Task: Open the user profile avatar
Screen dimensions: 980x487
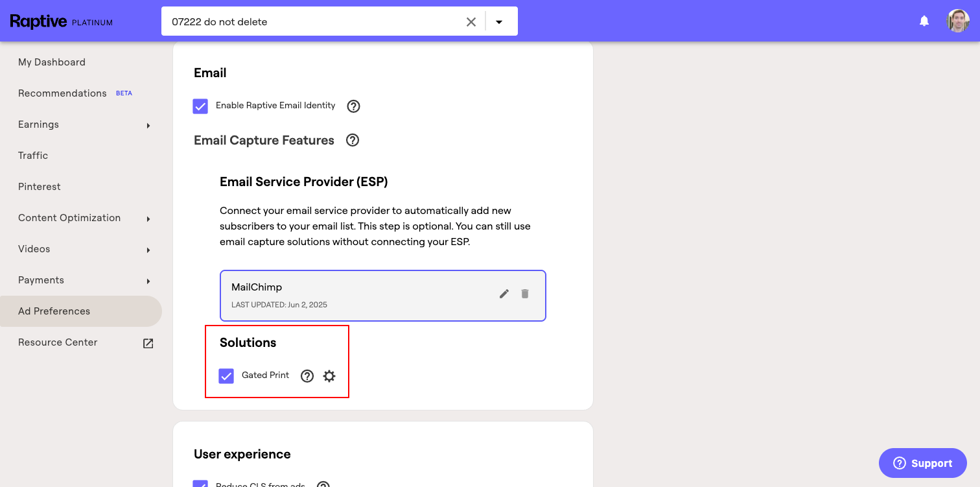Action: click(x=958, y=21)
